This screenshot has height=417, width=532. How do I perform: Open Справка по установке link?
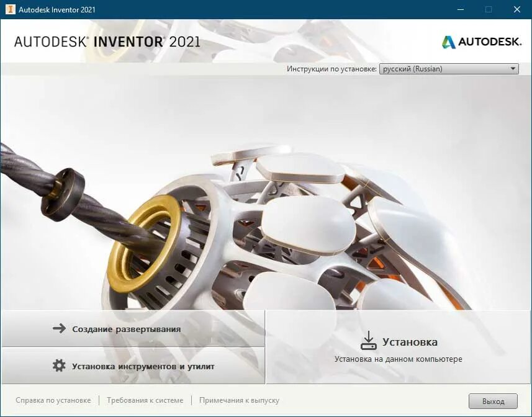[x=53, y=400]
